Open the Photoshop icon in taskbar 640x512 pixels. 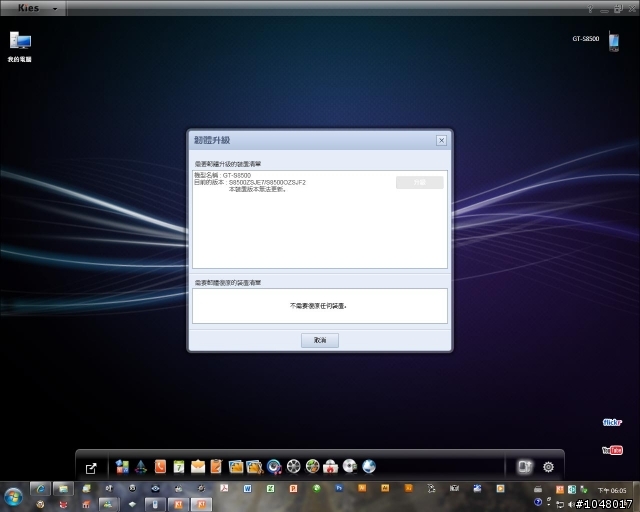point(339,488)
